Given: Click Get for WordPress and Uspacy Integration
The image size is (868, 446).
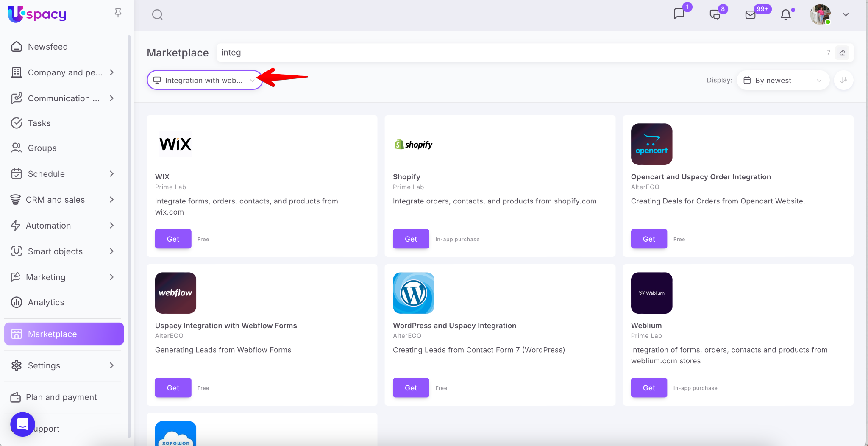Looking at the screenshot, I should [411, 388].
